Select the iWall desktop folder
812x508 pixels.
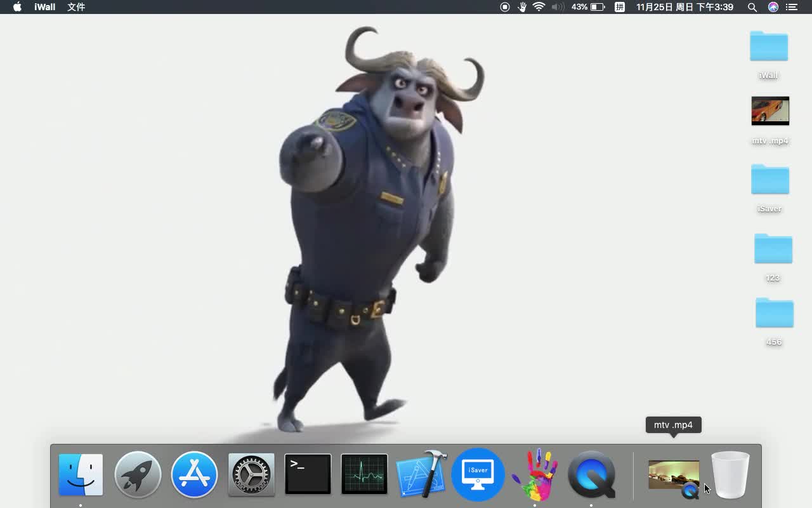click(x=768, y=46)
